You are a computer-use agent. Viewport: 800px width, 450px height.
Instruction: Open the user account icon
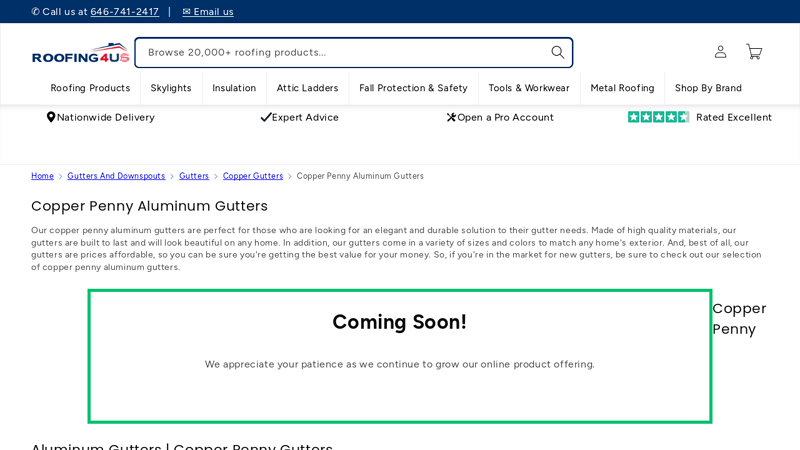[720, 52]
